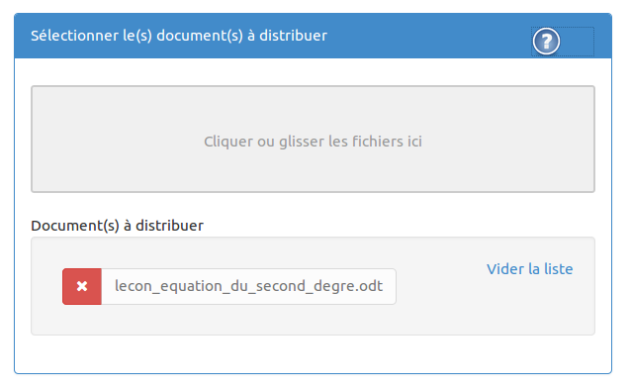Screen dimensions: 630x388
Task: Activate the 'Vider la liste' hyperlink
Action: pyautogui.click(x=530, y=269)
